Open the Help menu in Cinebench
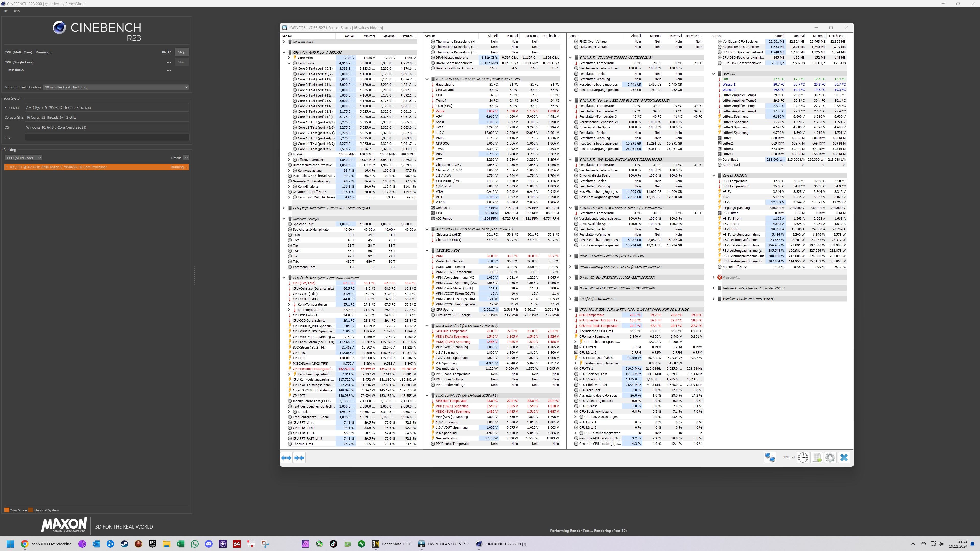The width and height of the screenshot is (980, 551). point(16,11)
